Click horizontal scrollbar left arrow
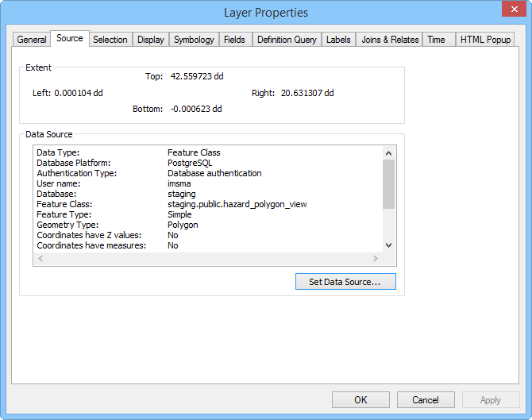Viewport: 532px width, 420px height. pos(41,259)
